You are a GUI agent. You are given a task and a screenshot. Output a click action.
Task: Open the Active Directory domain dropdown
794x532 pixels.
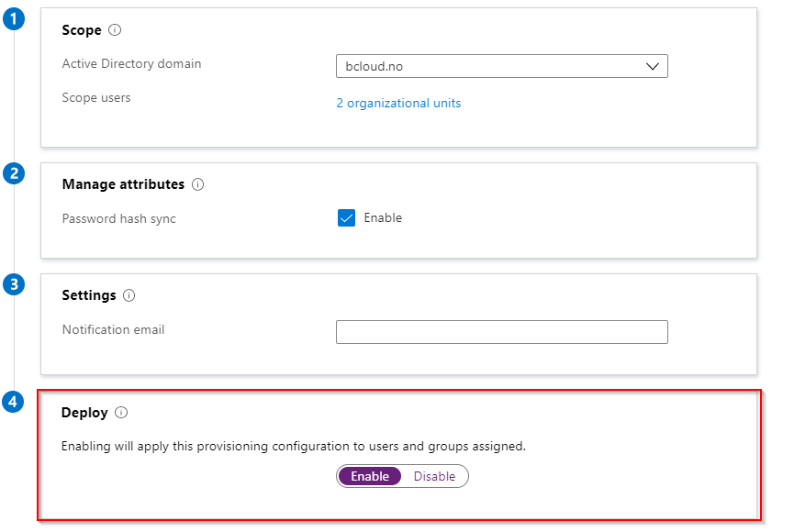pos(501,67)
